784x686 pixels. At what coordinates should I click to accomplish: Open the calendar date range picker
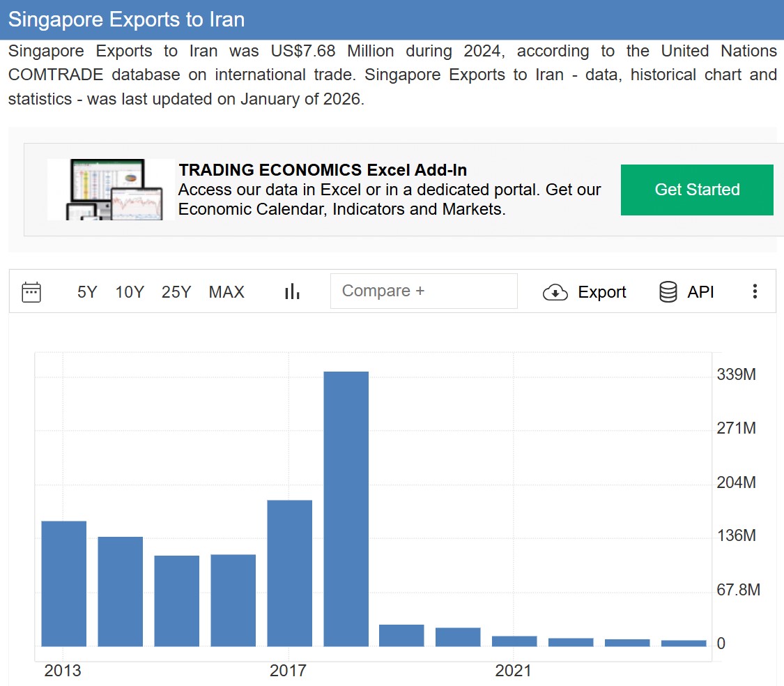pos(31,292)
